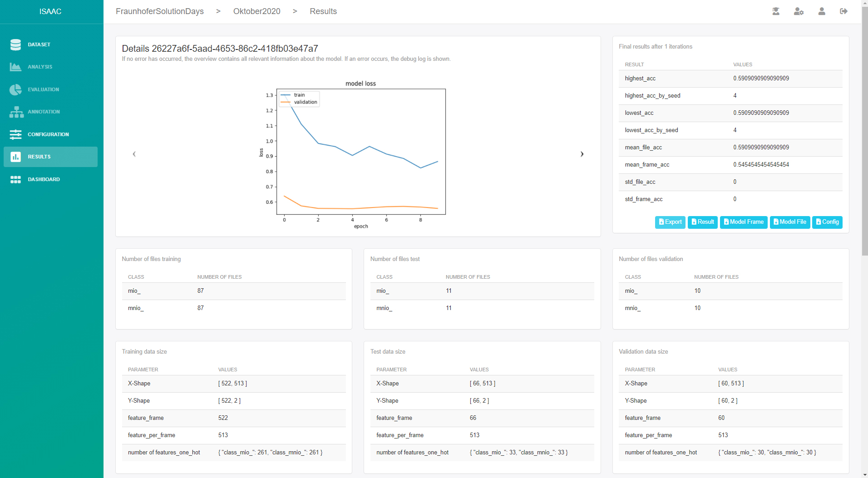Download the Model Frame file

(x=744, y=222)
